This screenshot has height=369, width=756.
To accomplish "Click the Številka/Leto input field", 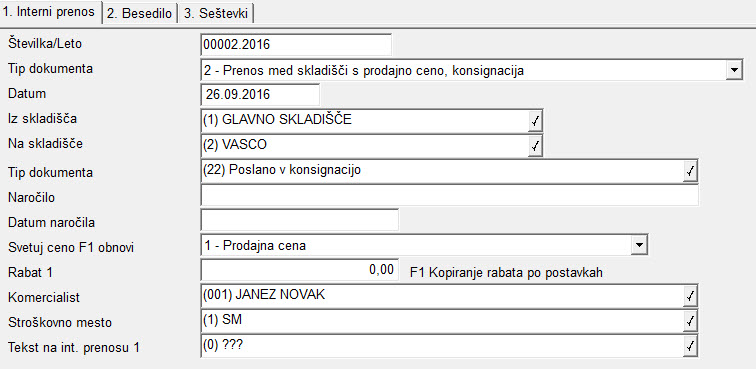I will [296, 45].
